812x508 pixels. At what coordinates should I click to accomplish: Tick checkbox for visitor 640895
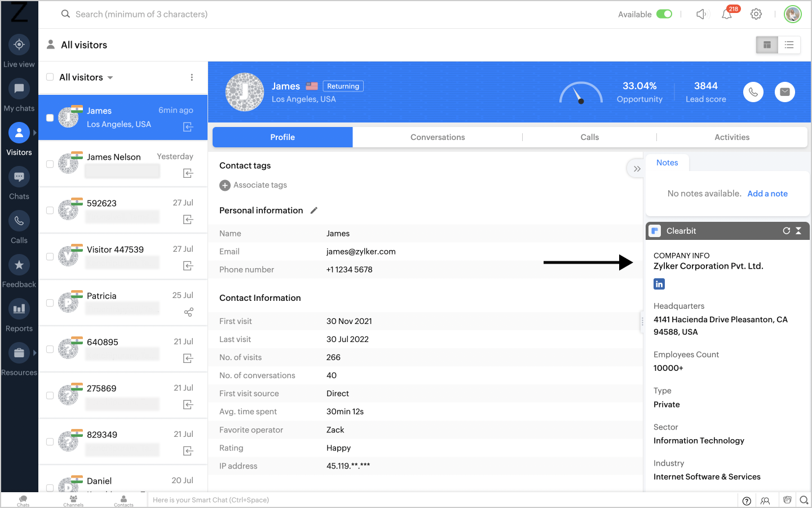(50, 349)
